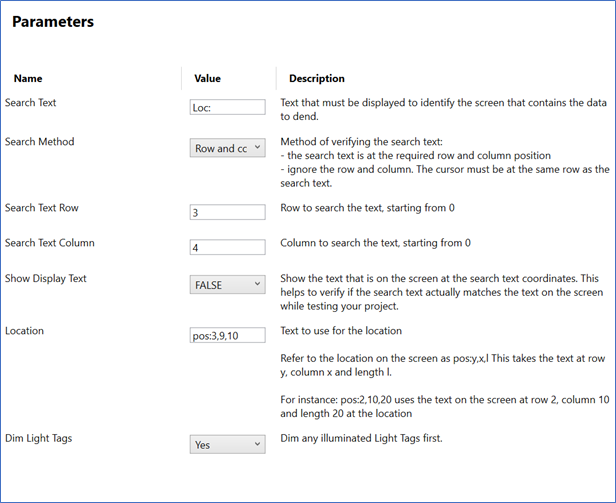
Task: Click 'Method of verifying the search text:' line
Action: pyautogui.click(x=361, y=141)
